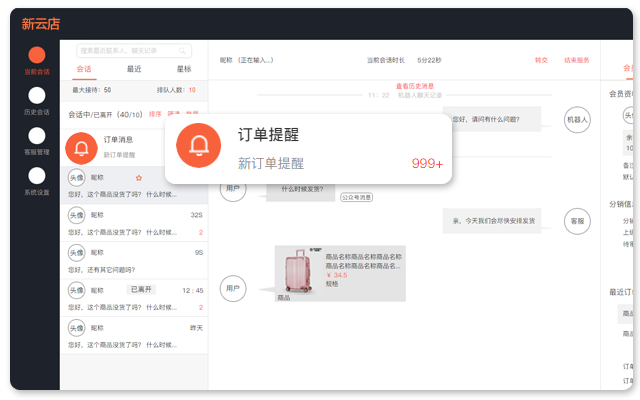The width and height of the screenshot is (640, 400).
Task: Click the bell icon in 订单提醒 popup
Action: [x=198, y=148]
